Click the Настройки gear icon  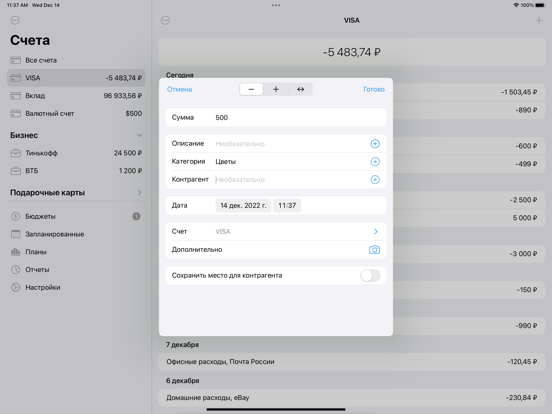(x=15, y=287)
